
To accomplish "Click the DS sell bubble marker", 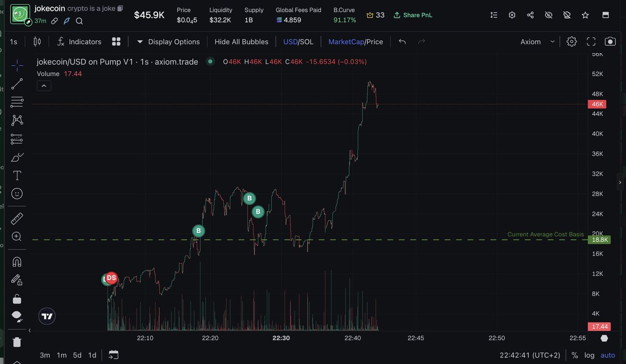I will (x=111, y=278).
